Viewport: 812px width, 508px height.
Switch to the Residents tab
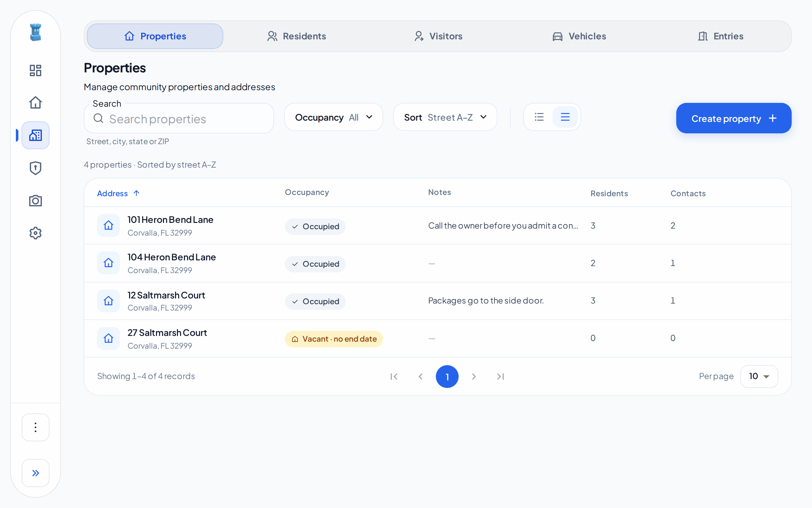click(x=297, y=36)
